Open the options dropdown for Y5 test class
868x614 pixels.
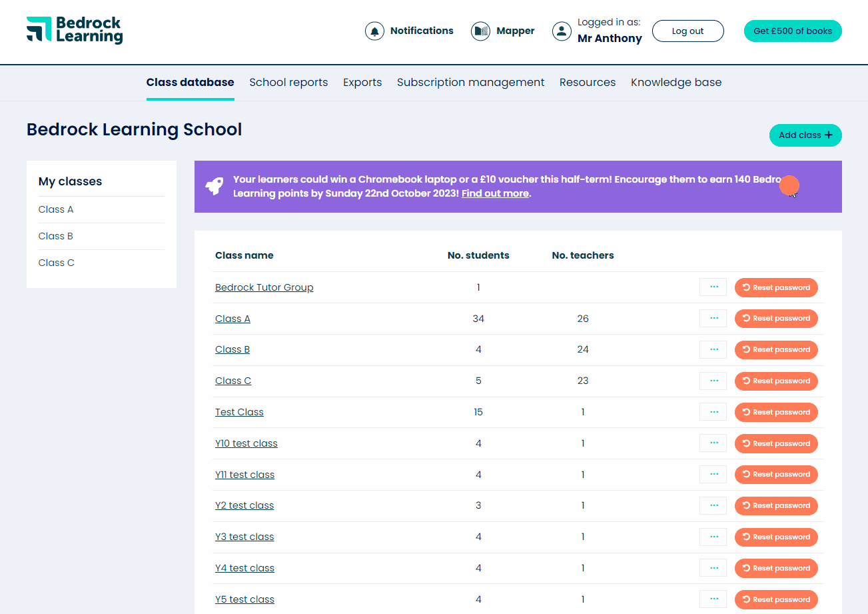(713, 599)
